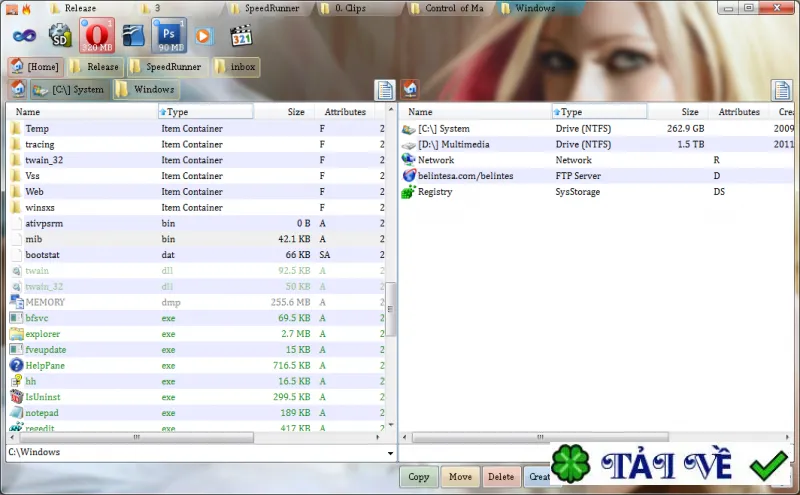Click the Copy button
This screenshot has width=800, height=495.
click(418, 477)
